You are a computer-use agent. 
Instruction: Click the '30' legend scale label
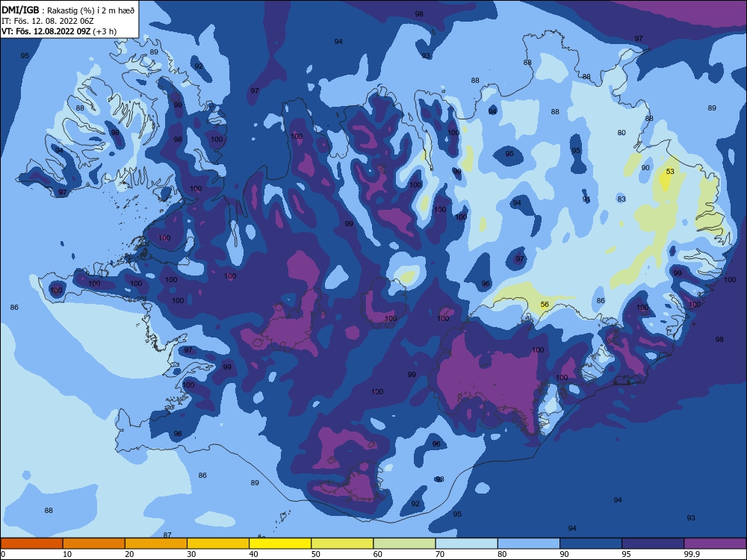coord(191,554)
